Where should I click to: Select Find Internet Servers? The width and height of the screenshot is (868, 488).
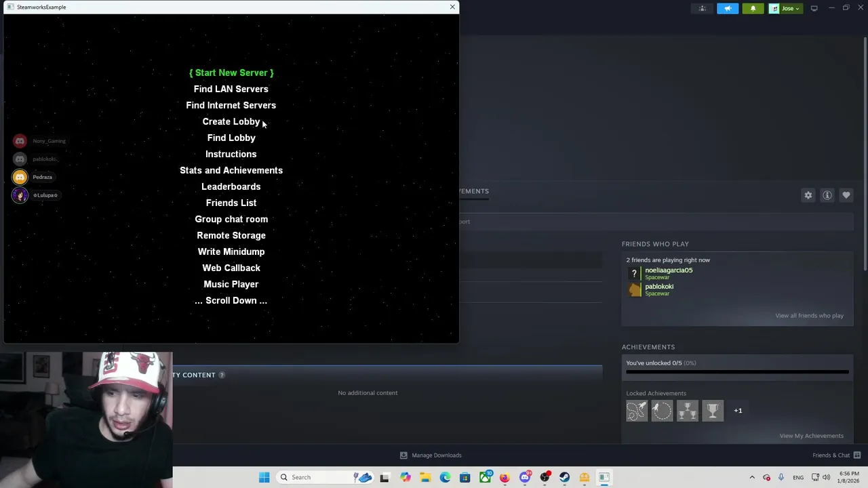point(231,105)
